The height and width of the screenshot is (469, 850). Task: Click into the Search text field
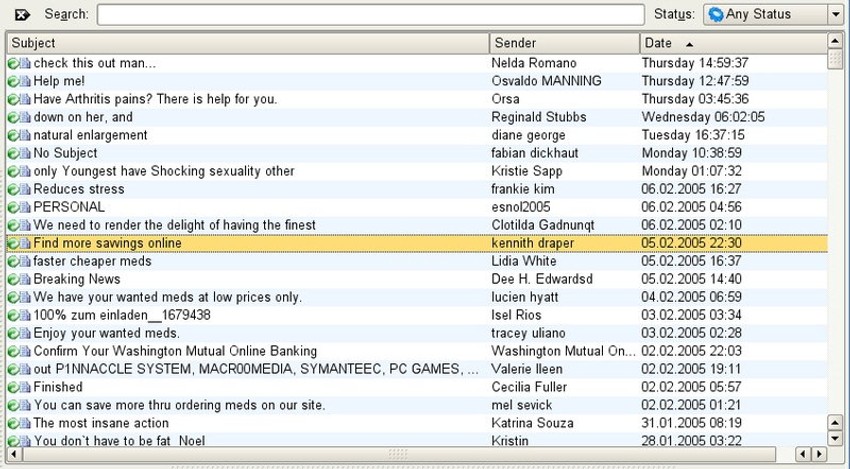370,14
